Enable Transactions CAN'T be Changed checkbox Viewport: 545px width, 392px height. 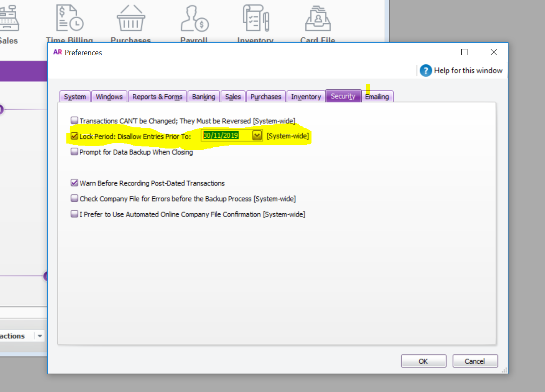(x=74, y=120)
